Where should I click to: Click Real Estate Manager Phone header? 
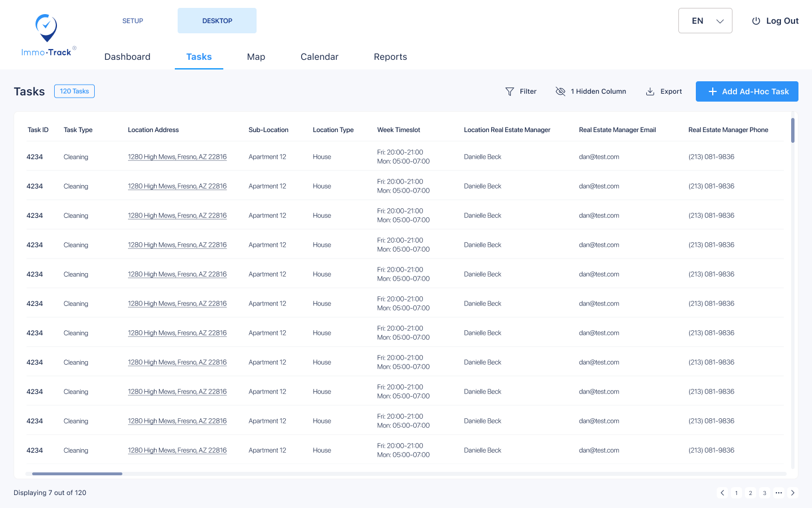729,130
